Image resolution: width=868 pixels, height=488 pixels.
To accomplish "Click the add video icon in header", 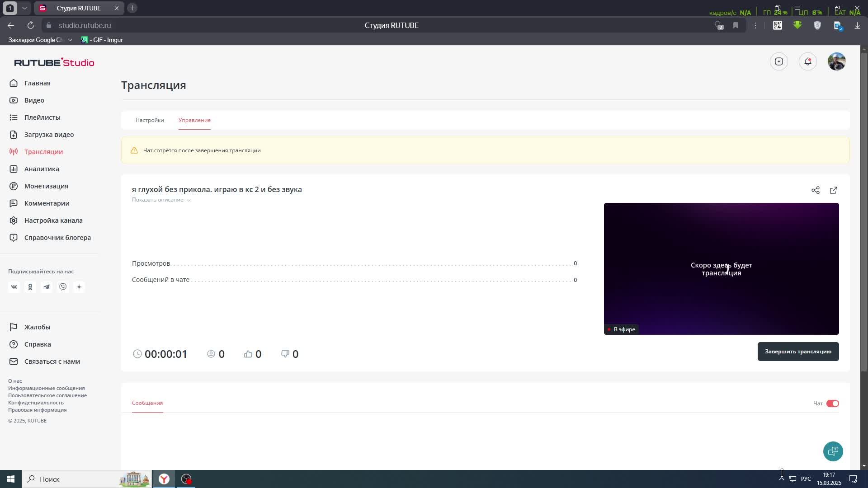I will coord(778,61).
